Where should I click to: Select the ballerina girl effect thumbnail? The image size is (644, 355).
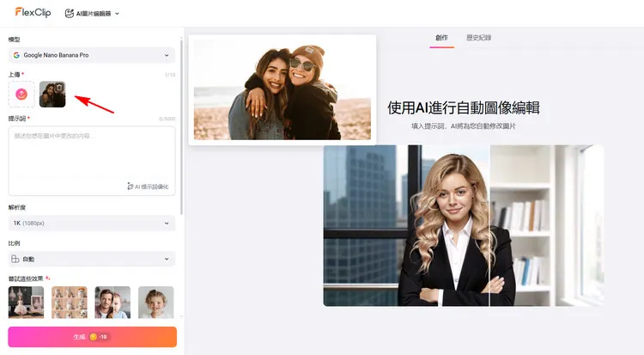(26, 303)
